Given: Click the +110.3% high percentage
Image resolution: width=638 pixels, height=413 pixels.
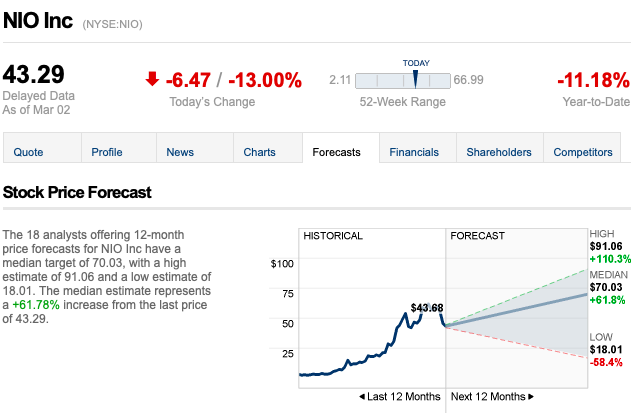Looking at the screenshot, I should [610, 259].
